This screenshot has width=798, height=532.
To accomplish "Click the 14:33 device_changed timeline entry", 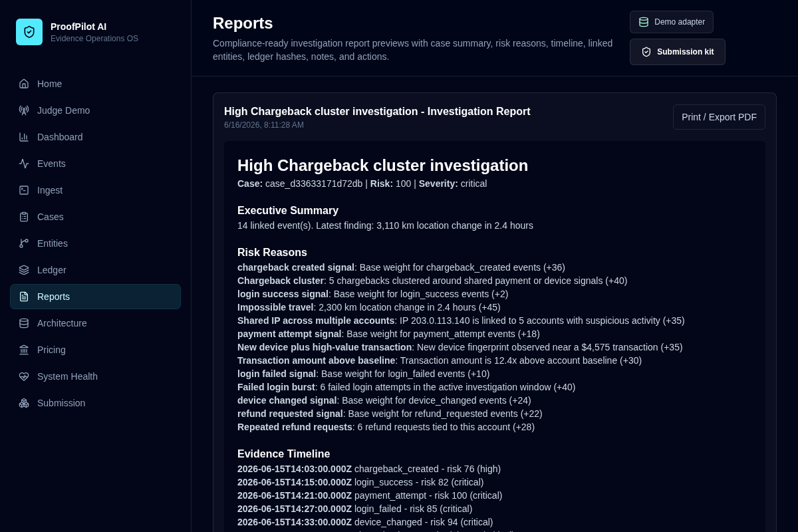I will (365, 522).
